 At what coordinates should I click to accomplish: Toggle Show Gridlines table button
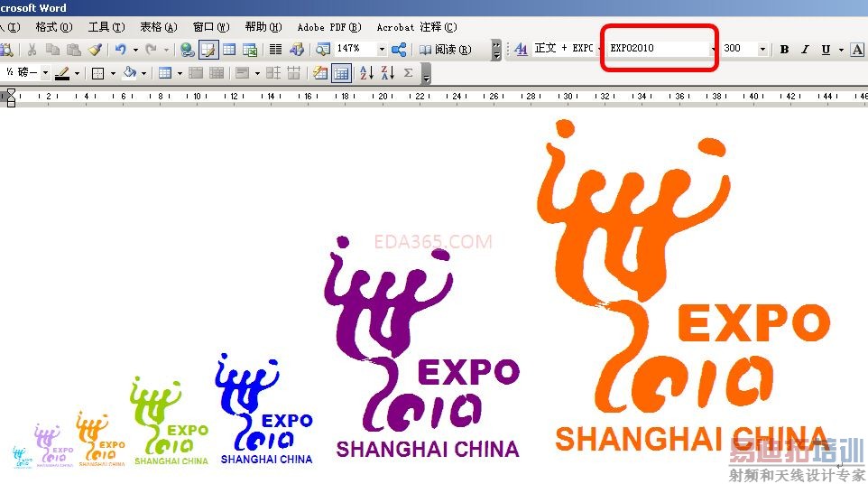coord(341,72)
